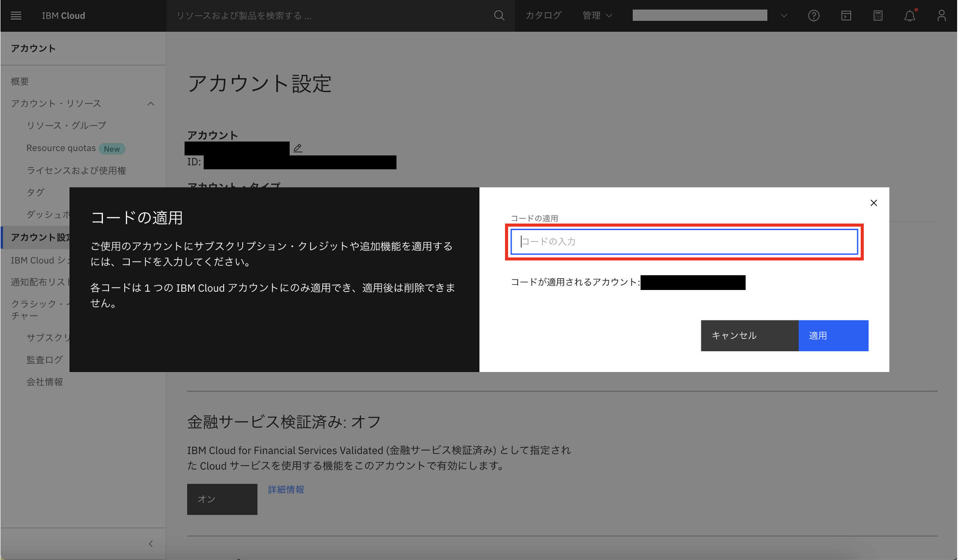Turn on Financial Services Validated with オン
The width and height of the screenshot is (958, 560).
[222, 499]
